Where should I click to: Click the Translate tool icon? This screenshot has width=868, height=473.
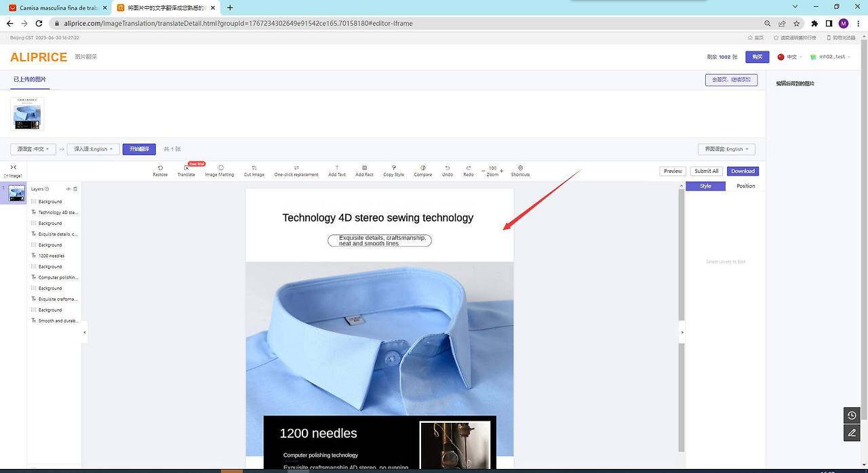[186, 167]
